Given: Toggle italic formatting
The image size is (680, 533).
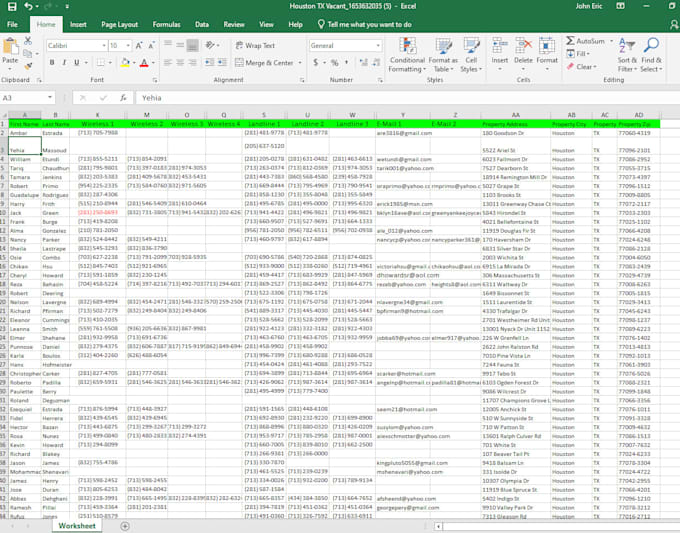Looking at the screenshot, I should (64, 62).
